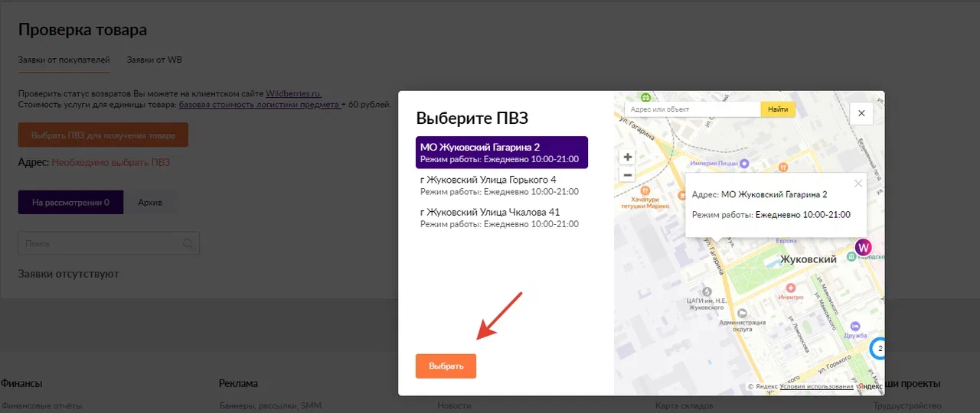
Task: Click the Яндекс logo on the map
Action: [x=869, y=386]
